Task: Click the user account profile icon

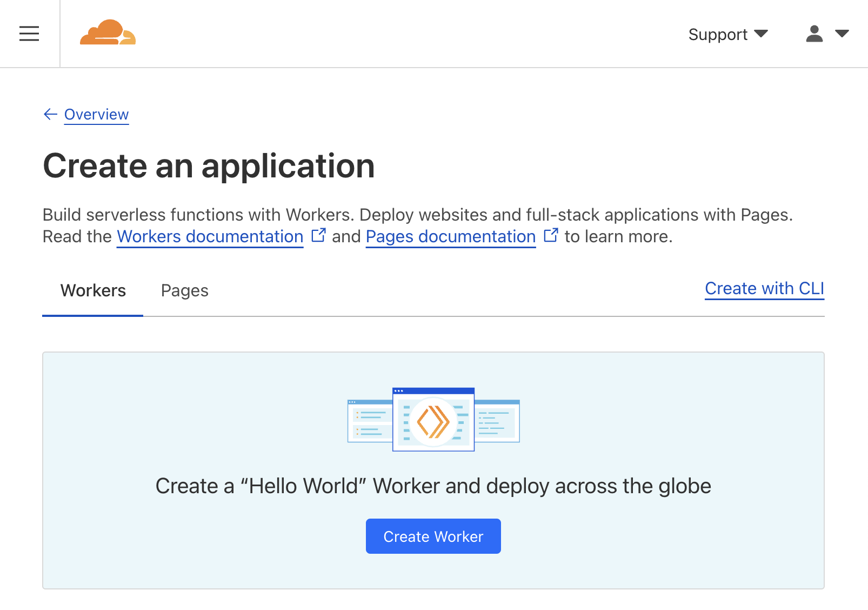Action: (x=814, y=34)
